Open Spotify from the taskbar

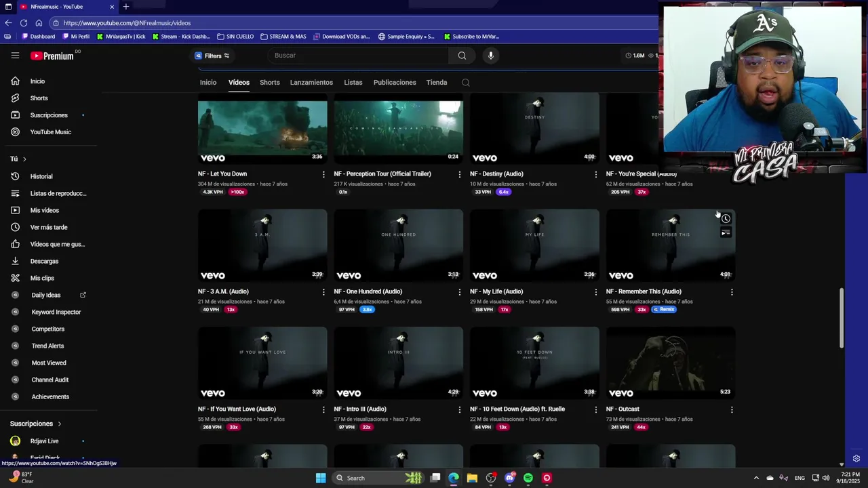pyautogui.click(x=528, y=478)
